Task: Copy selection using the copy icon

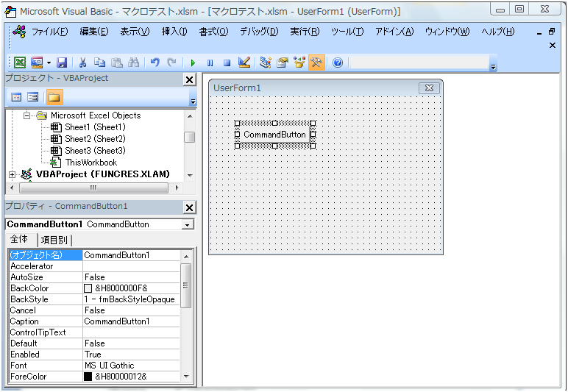Action: coord(99,63)
